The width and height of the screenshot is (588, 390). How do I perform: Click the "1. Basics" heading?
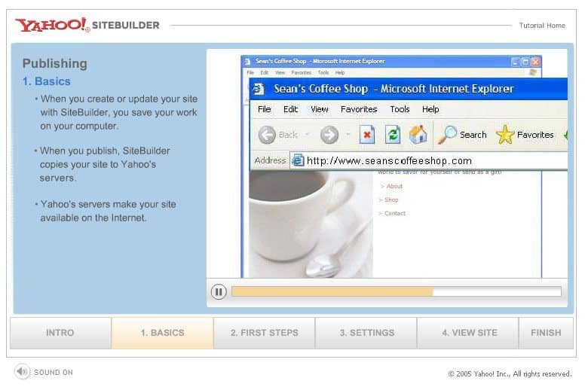pos(47,81)
